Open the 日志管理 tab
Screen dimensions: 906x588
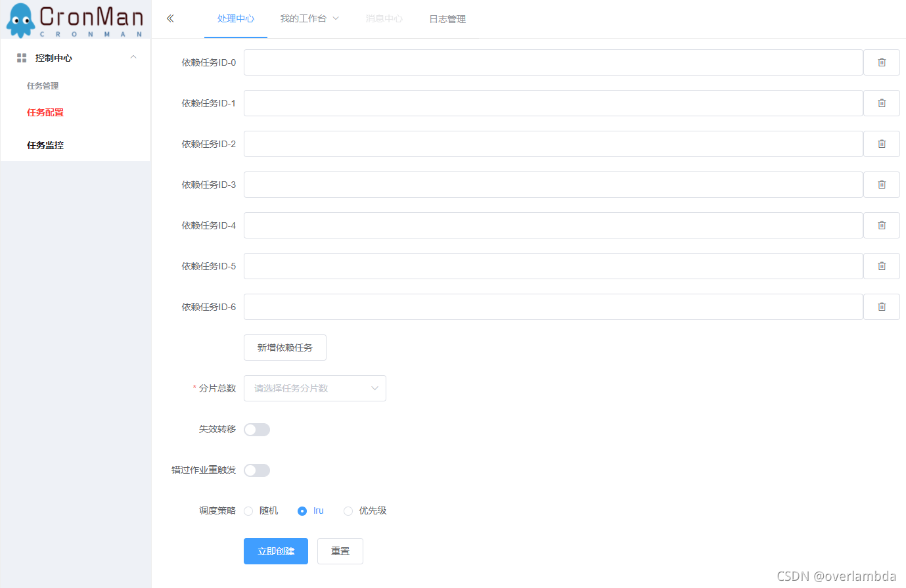tap(447, 19)
